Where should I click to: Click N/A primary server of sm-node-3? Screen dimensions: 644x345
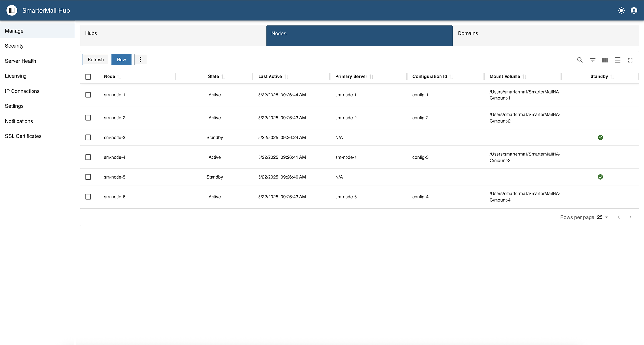point(339,137)
